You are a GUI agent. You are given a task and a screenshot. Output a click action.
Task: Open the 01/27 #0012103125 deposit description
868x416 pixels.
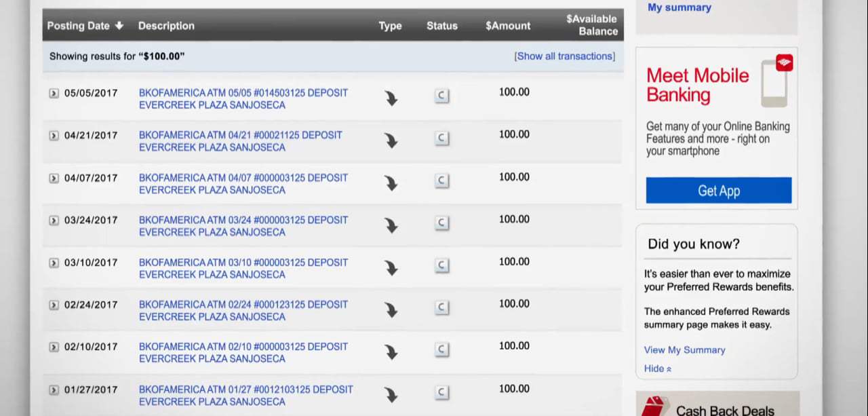click(246, 396)
